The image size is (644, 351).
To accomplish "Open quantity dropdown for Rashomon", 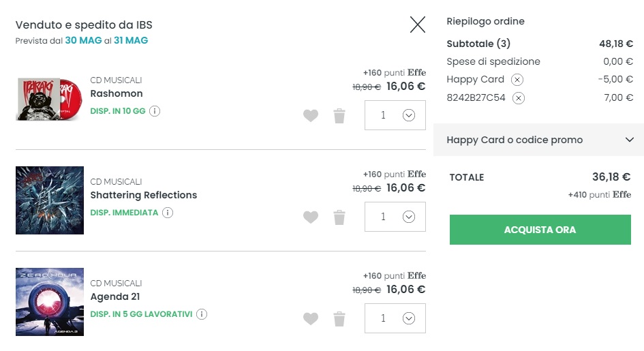I will pos(395,115).
